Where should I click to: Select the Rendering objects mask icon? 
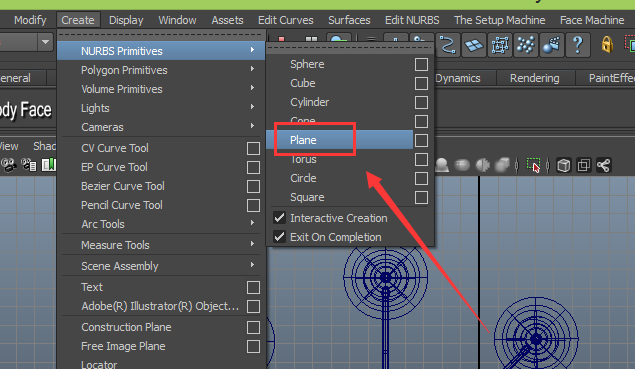tap(552, 45)
